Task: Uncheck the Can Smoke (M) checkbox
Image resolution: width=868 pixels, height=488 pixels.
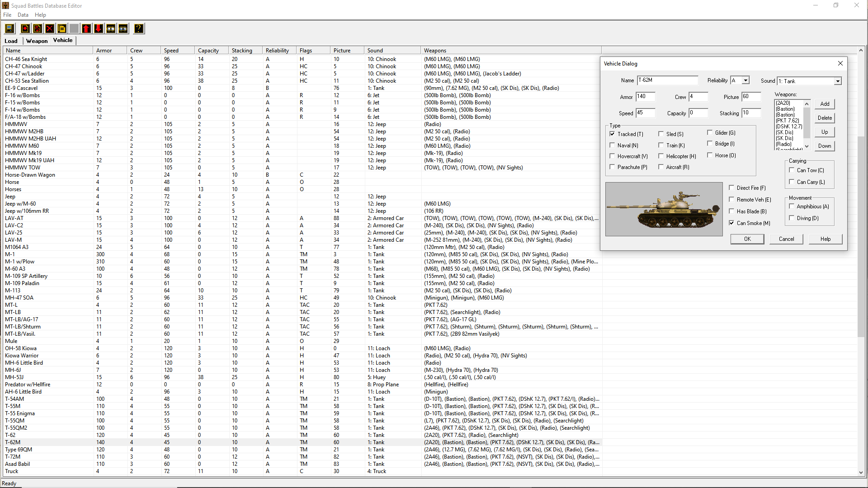Action: 731,223
